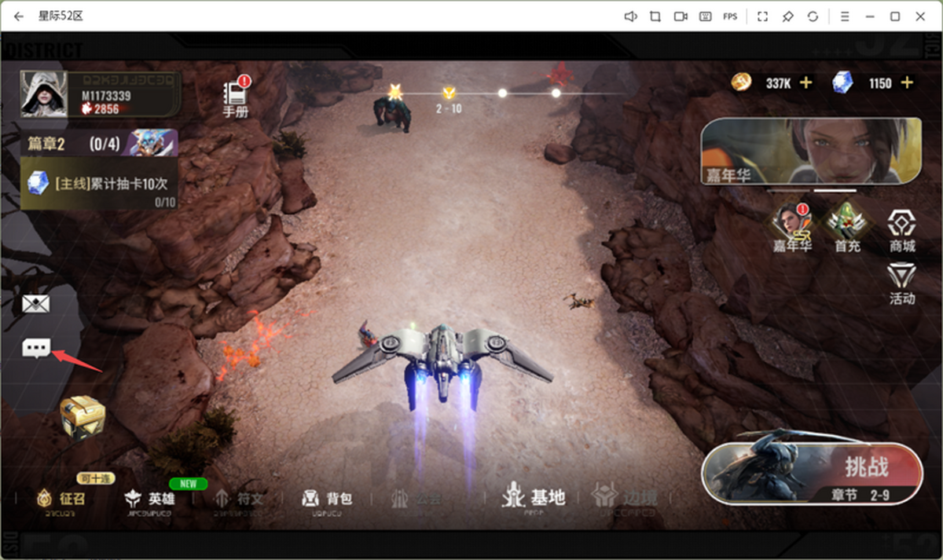Viewport: 943px width, 560px height.
Task: Click the star stage marker on track
Action: coord(394,92)
